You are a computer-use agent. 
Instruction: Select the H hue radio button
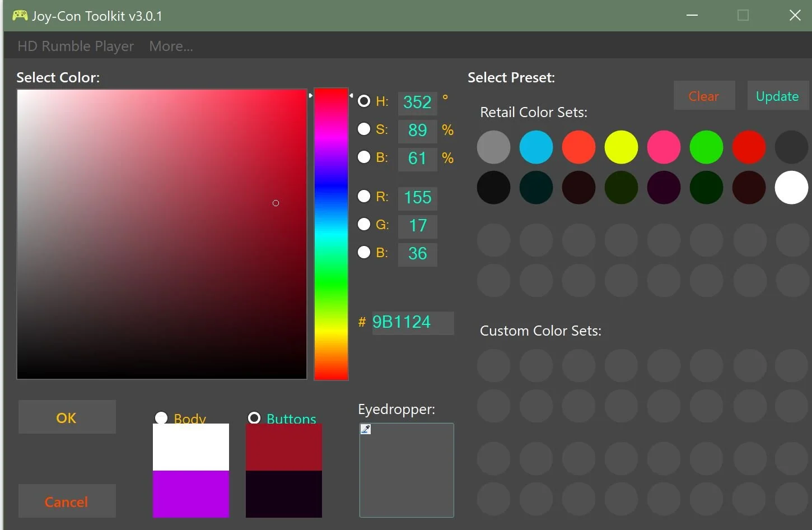tap(364, 101)
